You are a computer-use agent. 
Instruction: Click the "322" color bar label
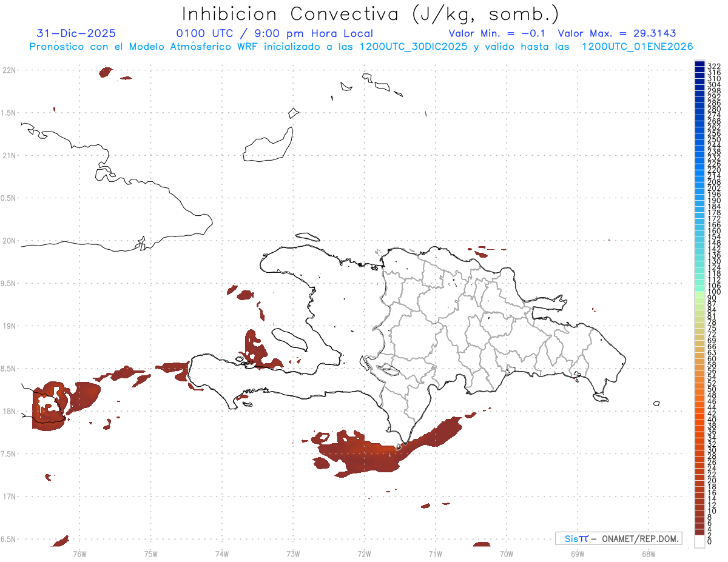[713, 66]
